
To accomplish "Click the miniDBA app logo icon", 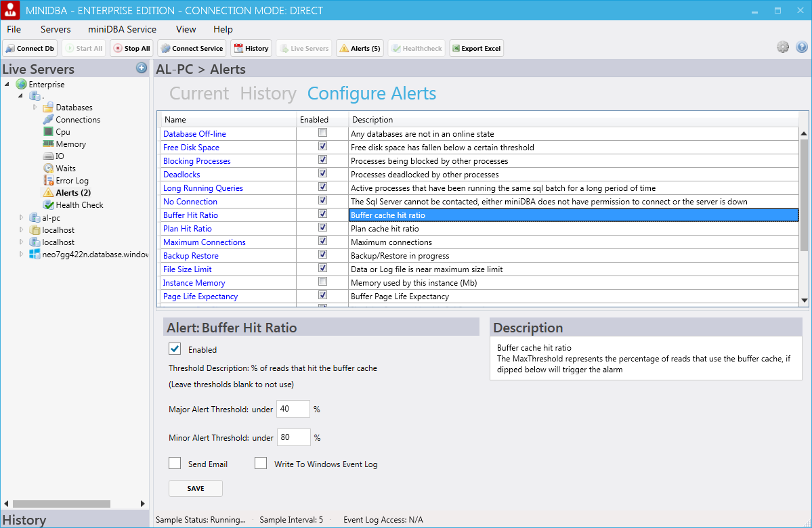I will click(x=10, y=10).
